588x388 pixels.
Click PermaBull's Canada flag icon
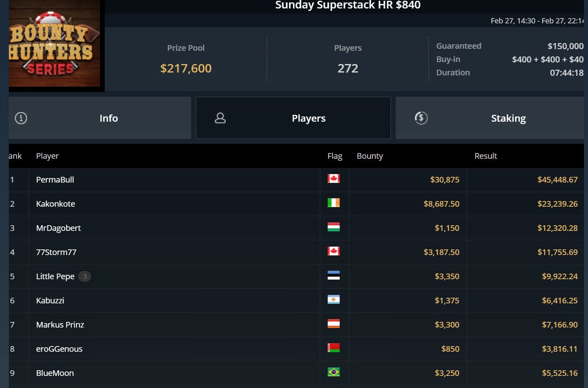click(333, 178)
